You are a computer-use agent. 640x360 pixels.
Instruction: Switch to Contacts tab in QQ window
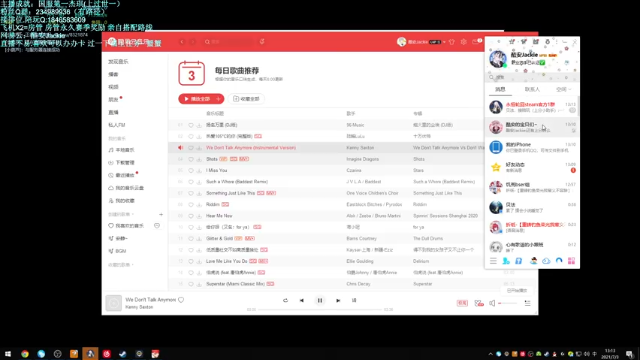click(532, 89)
